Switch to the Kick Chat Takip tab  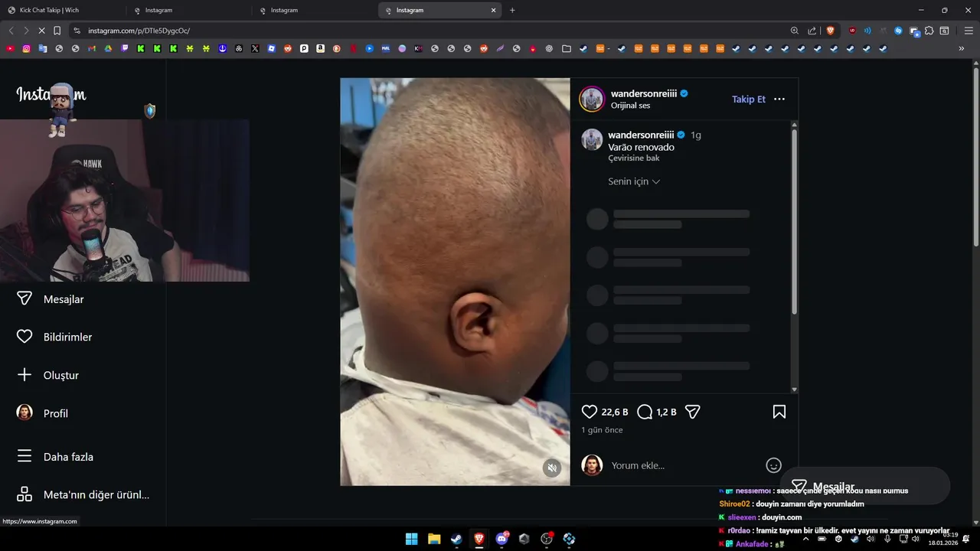(x=61, y=10)
